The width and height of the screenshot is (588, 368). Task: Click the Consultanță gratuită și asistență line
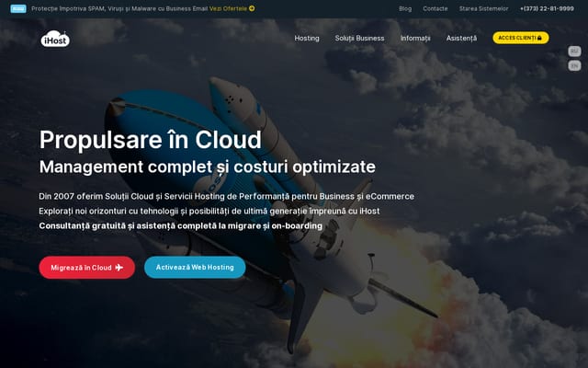point(181,226)
